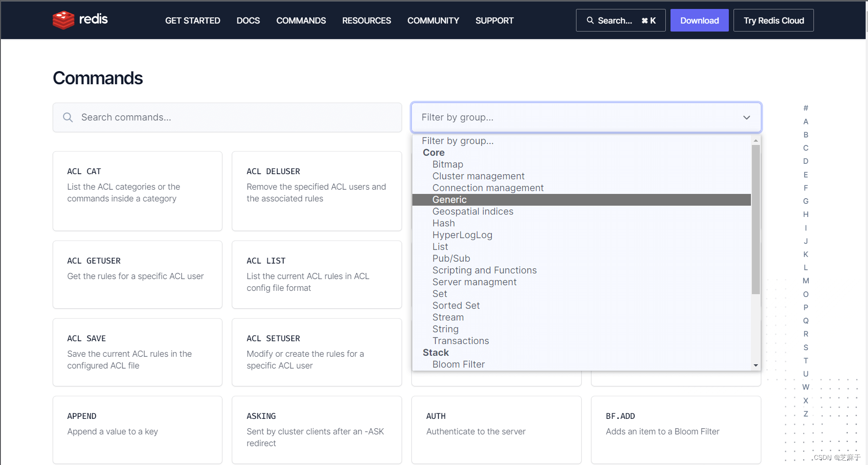Open the header Search box
868x465 pixels.
pos(621,20)
